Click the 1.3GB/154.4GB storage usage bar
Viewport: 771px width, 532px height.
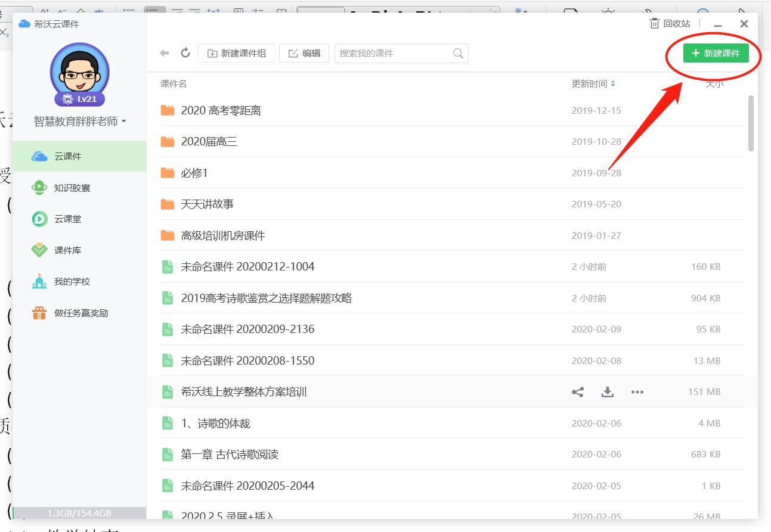79,512
